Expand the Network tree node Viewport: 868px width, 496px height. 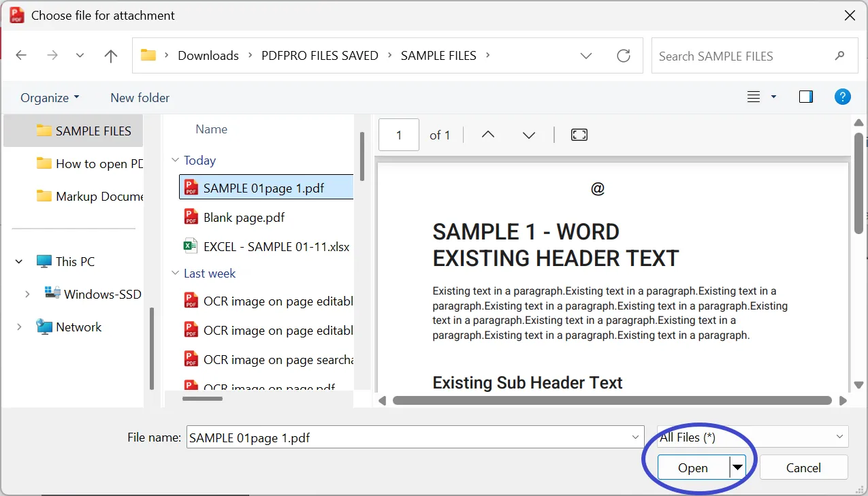click(x=19, y=327)
